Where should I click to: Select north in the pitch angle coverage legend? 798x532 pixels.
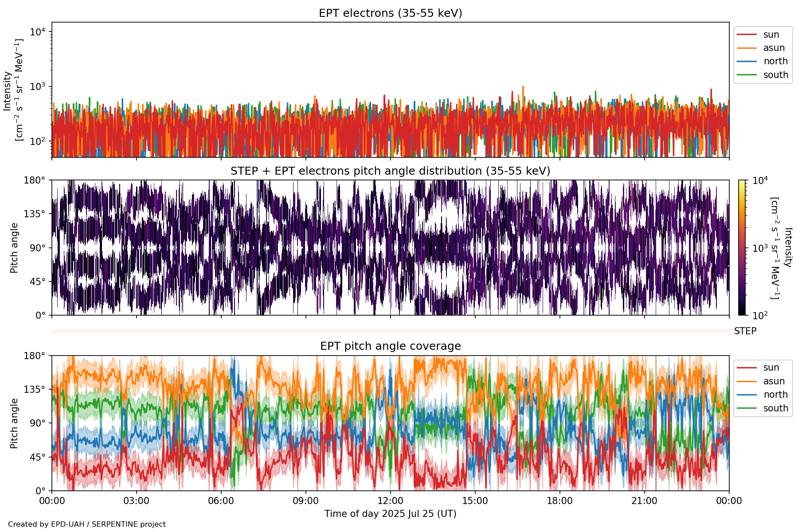(775, 395)
